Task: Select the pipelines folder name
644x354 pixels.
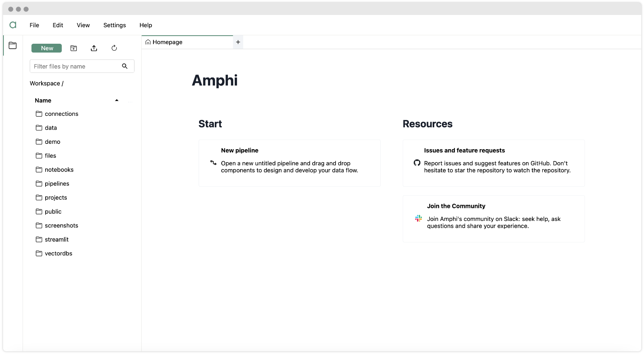Action: [57, 184]
